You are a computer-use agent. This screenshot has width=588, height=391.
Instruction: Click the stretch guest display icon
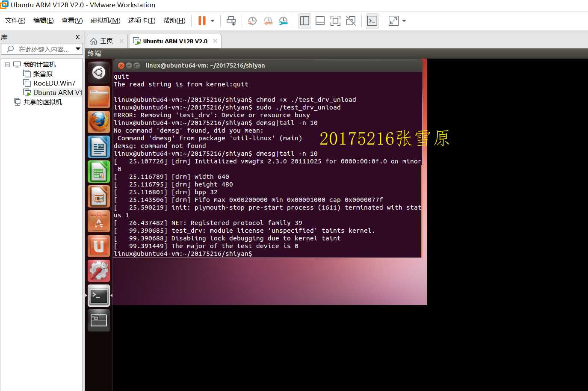393,21
